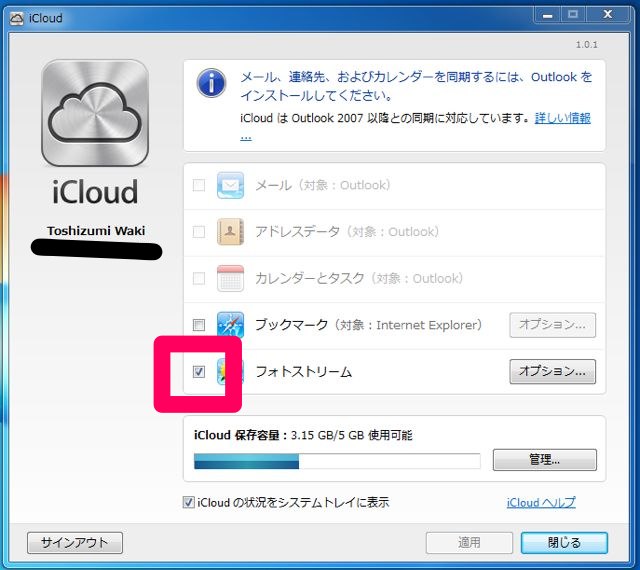
Task: Open the iCloud ヘルプ link
Action: click(541, 502)
